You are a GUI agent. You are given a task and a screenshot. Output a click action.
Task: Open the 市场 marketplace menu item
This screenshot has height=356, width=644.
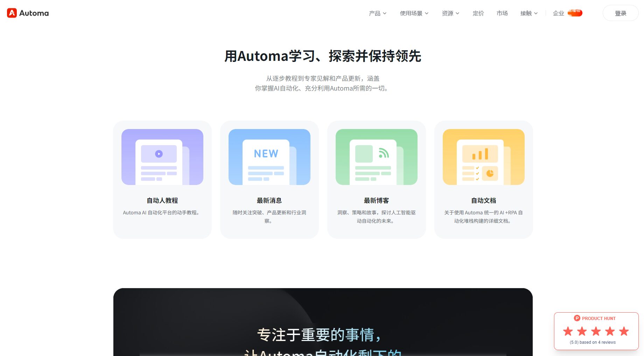(502, 13)
